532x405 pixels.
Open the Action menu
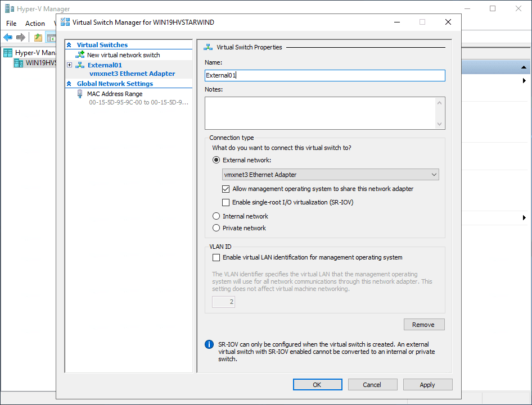pyautogui.click(x=35, y=24)
